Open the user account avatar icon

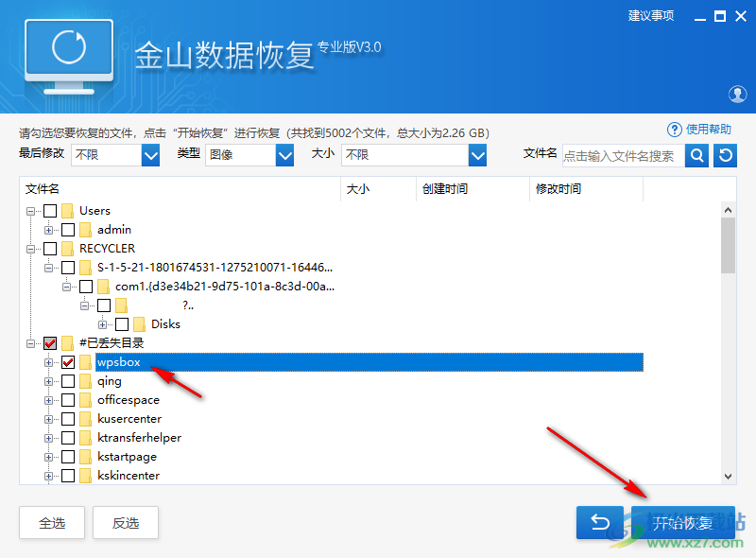click(737, 95)
